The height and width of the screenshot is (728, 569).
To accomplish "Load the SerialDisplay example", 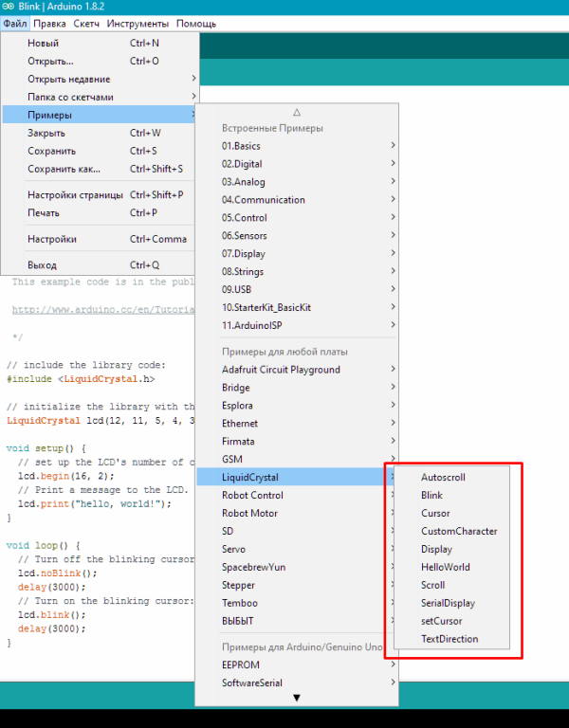I will 451,603.
